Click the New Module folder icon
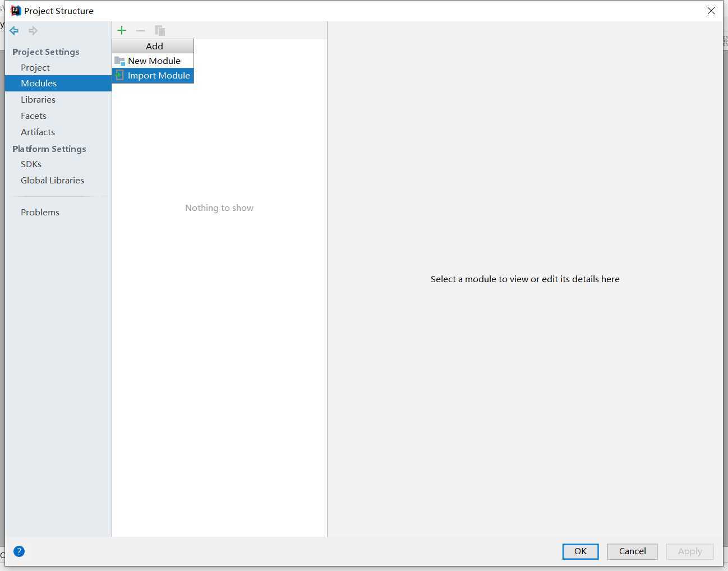 (x=119, y=61)
